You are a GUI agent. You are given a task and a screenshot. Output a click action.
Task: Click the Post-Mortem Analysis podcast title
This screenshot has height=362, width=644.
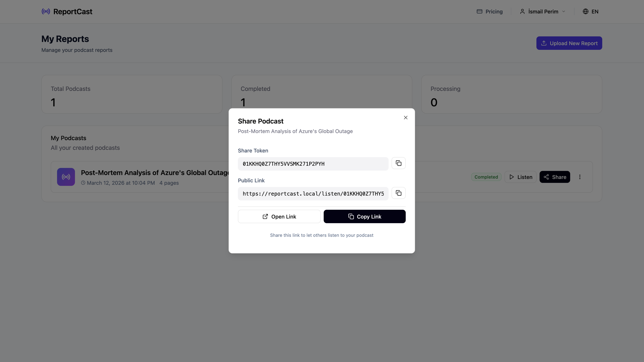pos(155,173)
